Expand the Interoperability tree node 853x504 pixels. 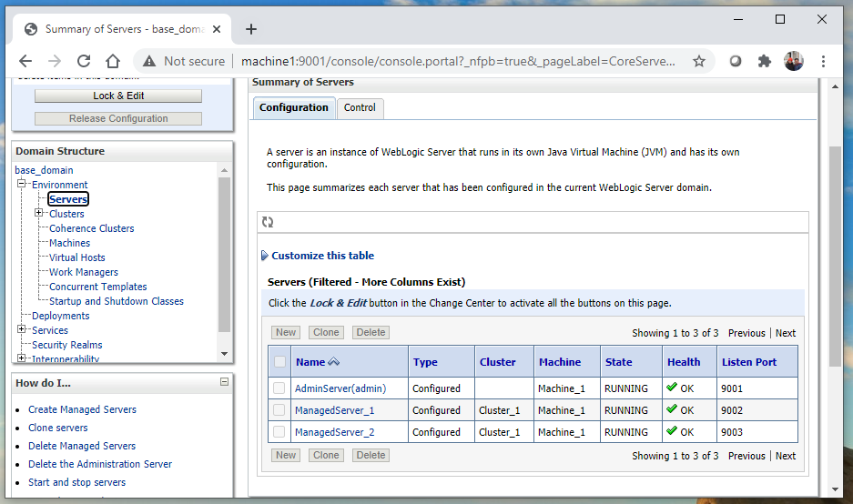(x=21, y=358)
